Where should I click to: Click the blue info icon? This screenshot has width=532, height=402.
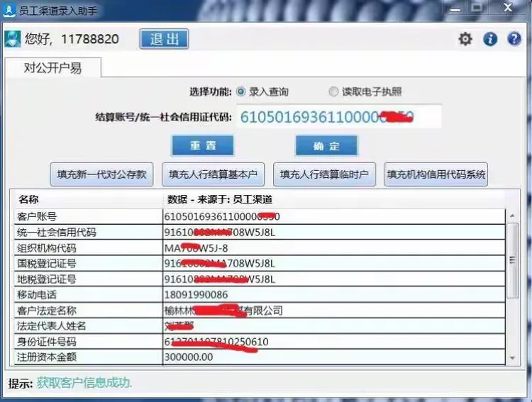[490, 39]
